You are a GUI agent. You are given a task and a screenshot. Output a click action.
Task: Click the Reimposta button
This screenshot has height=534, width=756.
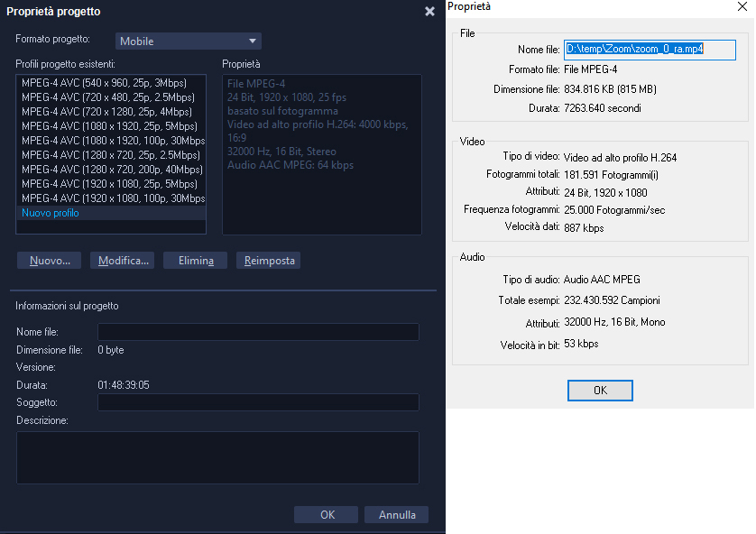(x=269, y=261)
